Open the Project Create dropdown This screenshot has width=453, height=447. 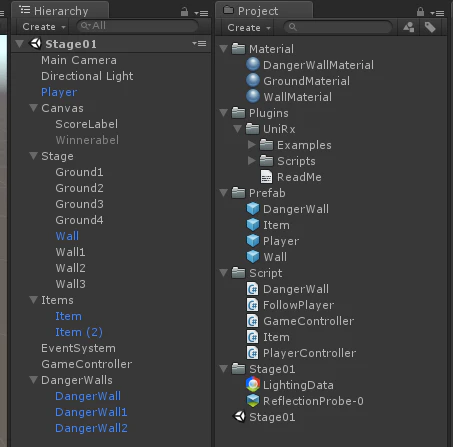248,27
